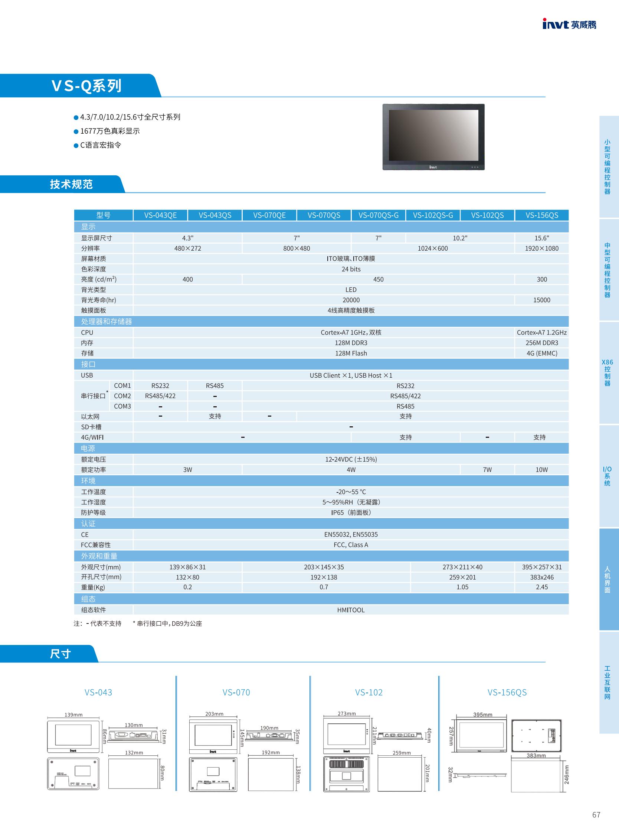The width and height of the screenshot is (619, 840).
Task: Select the VS-043QE column header
Action: click(160, 215)
